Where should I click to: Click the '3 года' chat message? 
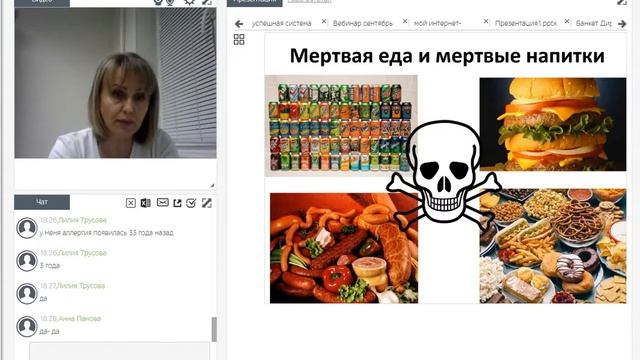tap(50, 265)
